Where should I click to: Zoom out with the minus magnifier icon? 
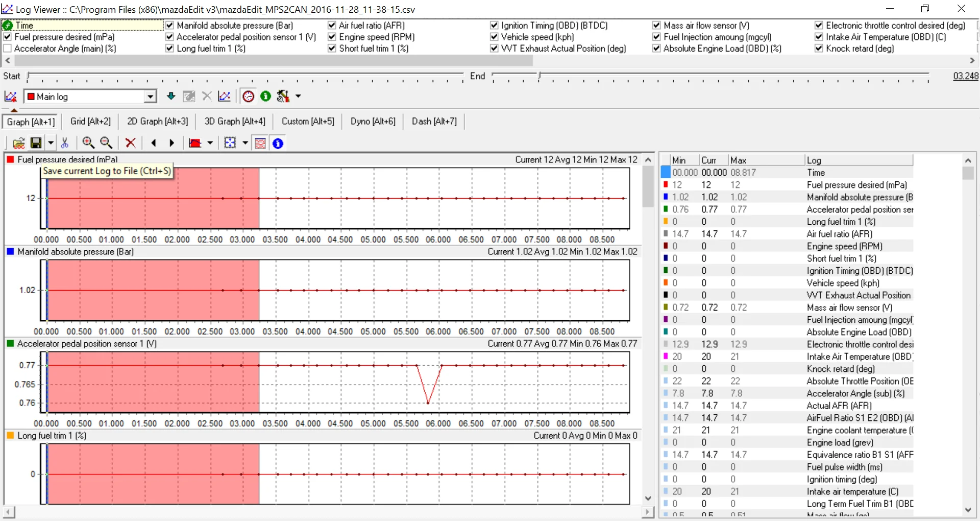tap(106, 143)
